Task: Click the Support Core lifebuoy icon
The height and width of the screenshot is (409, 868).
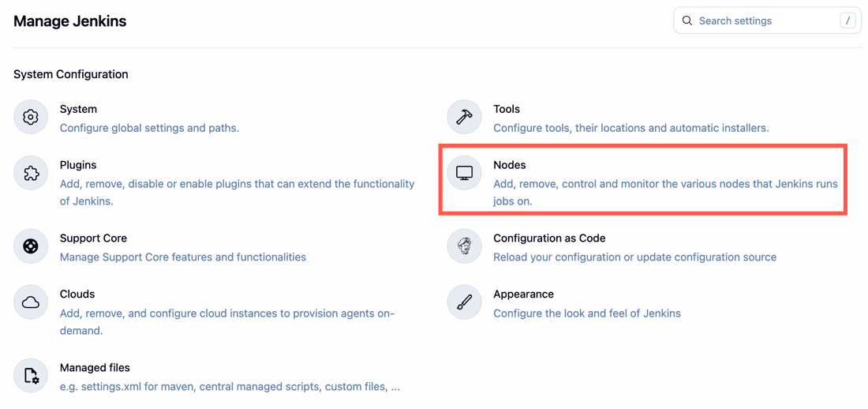Action: [x=31, y=246]
